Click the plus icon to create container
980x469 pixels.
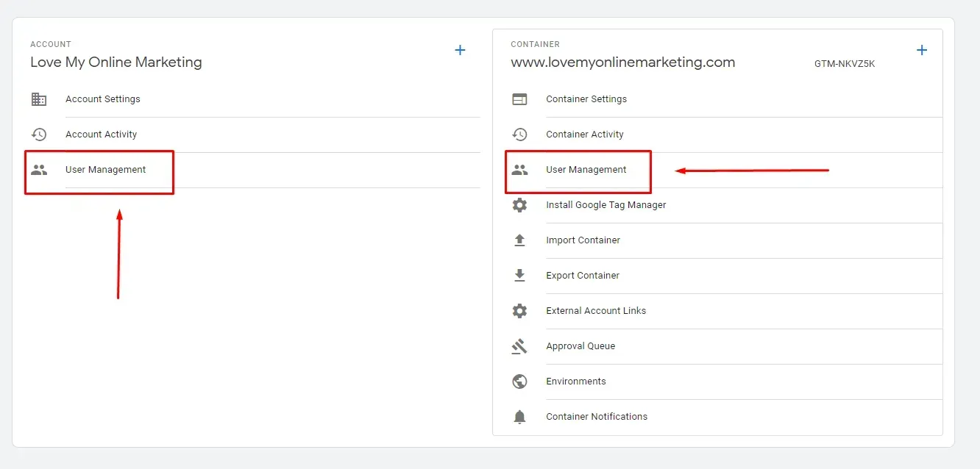(922, 50)
